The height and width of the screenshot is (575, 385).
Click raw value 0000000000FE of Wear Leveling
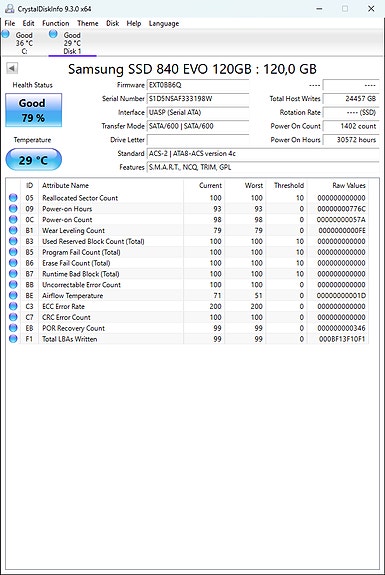pyautogui.click(x=342, y=231)
